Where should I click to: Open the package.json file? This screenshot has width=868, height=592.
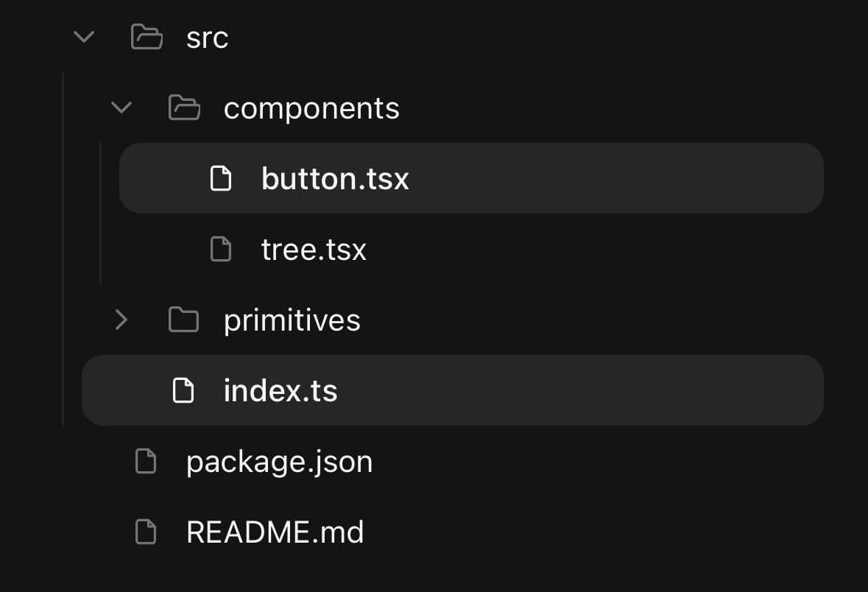(280, 462)
